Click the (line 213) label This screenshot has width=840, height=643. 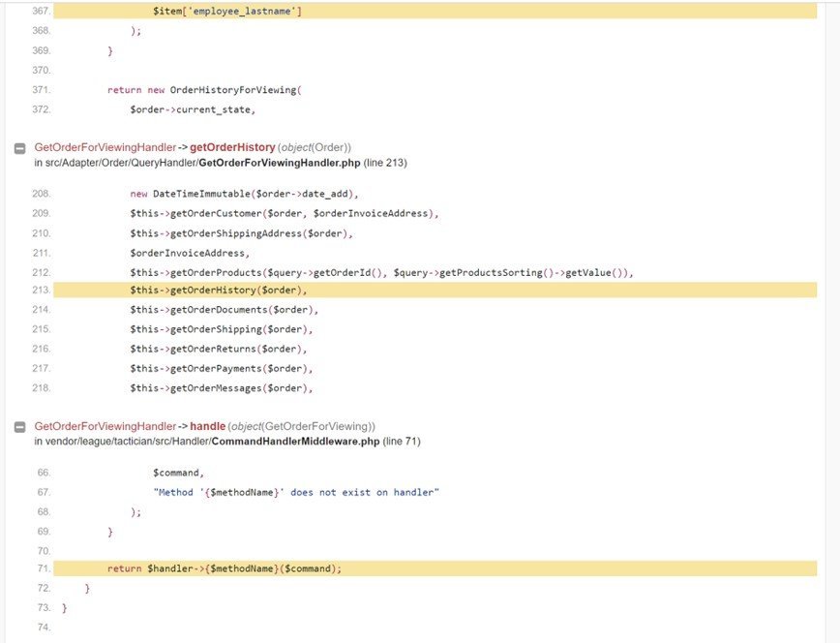pyautogui.click(x=385, y=163)
